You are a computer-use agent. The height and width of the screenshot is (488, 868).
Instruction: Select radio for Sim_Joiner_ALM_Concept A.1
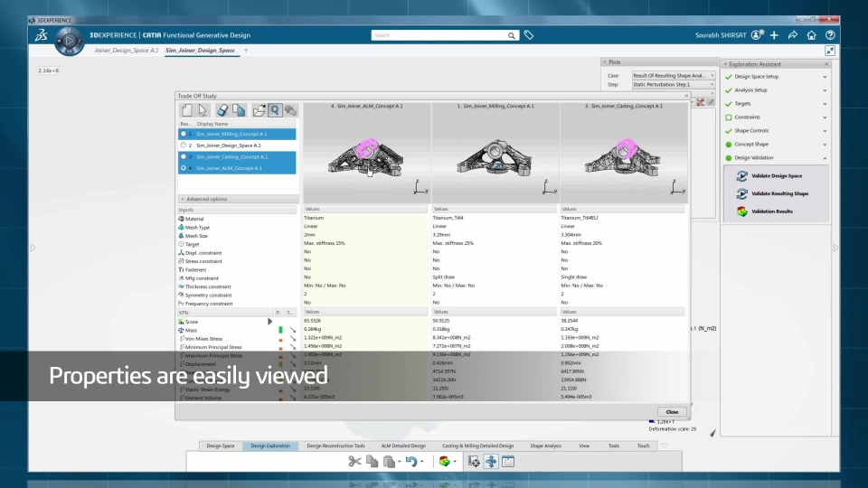(184, 168)
